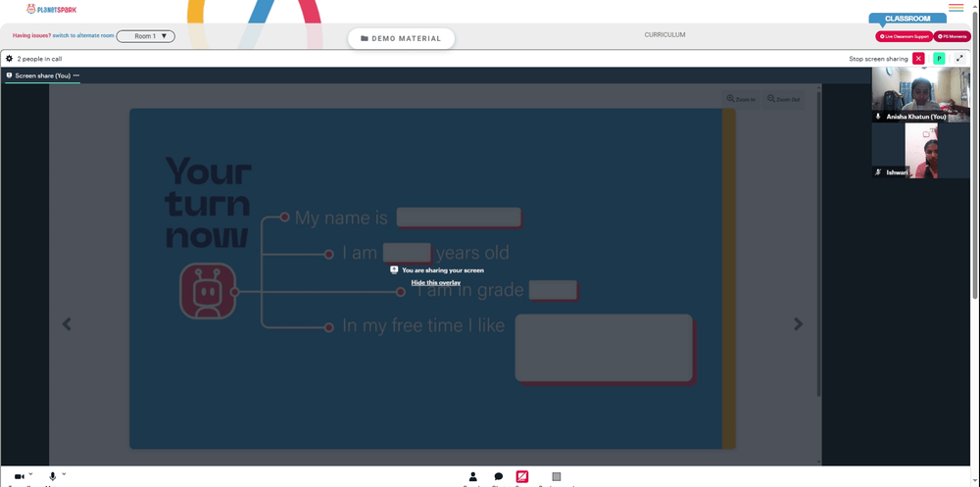The image size is (980, 487).
Task: Click the PS Moments button
Action: pos(953,36)
